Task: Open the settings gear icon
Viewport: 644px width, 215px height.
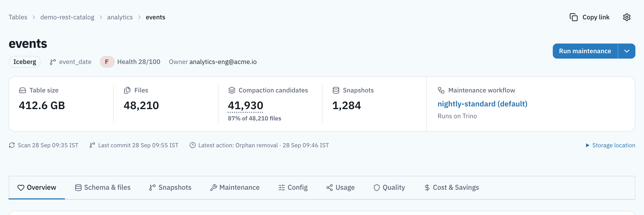Action: [627, 17]
